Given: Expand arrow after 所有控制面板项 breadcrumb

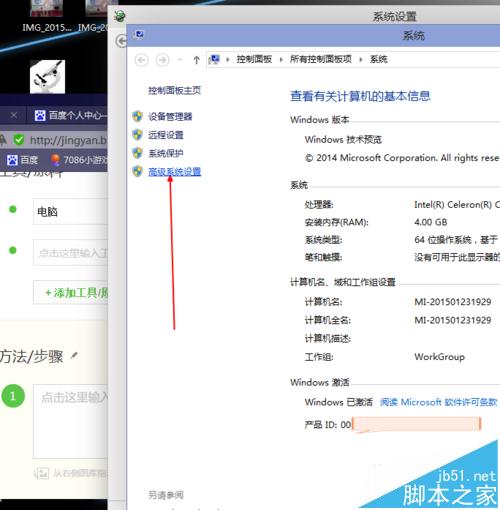Looking at the screenshot, I should (x=361, y=60).
